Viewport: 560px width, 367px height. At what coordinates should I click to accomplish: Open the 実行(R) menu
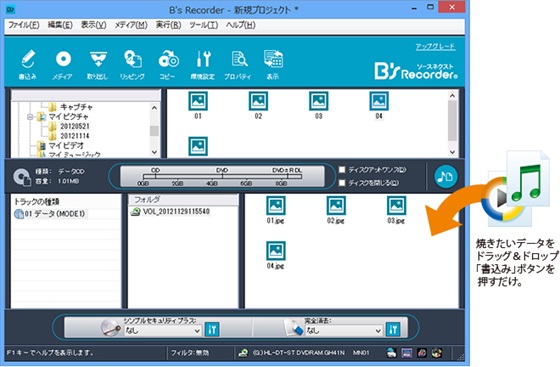tap(168, 25)
